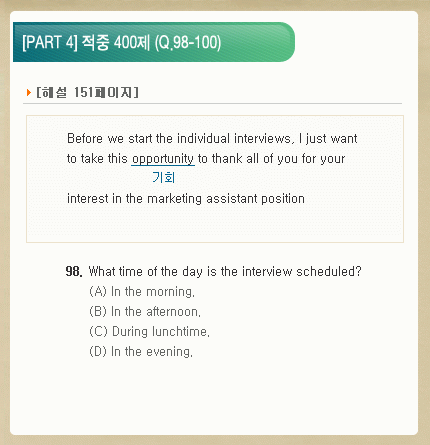Click the question text about interview schedule
The width and height of the screenshot is (430, 445).
225,271
